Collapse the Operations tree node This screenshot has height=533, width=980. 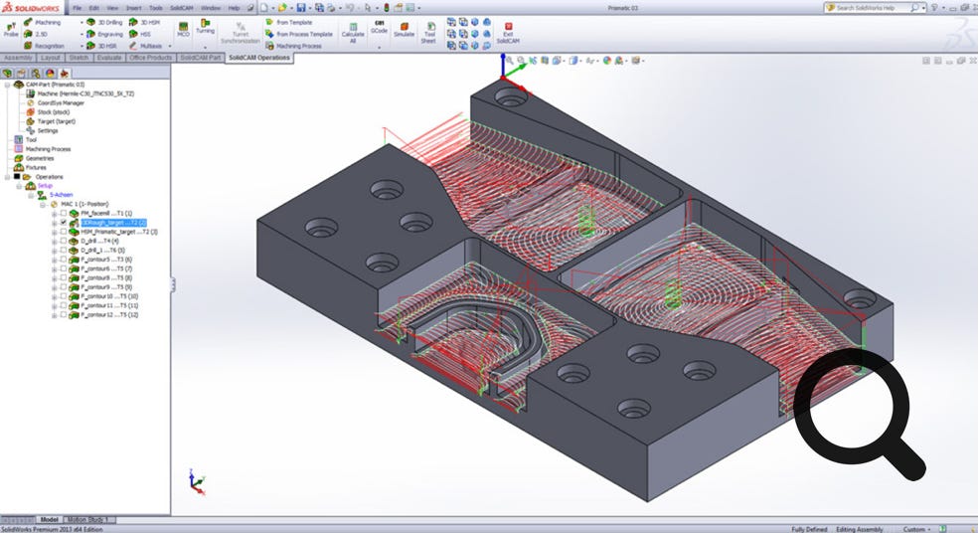click(x=7, y=177)
